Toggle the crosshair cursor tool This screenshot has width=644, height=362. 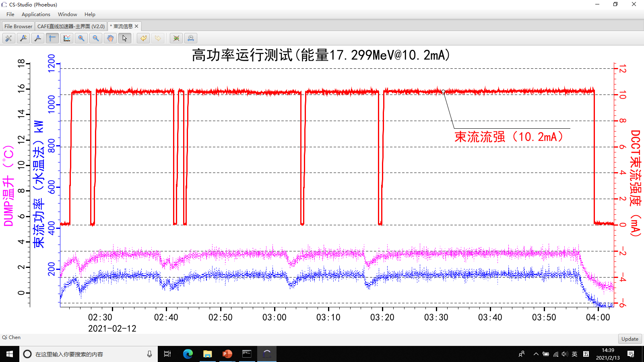point(52,38)
